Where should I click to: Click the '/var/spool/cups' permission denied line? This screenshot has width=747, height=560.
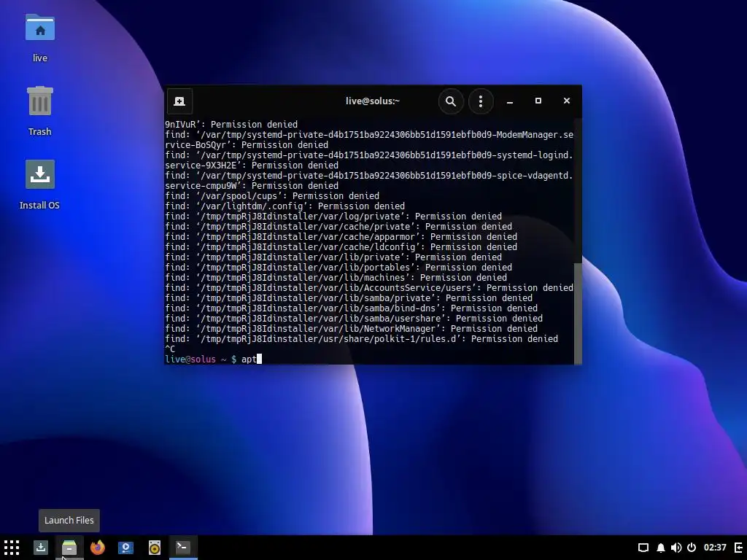[272, 195]
